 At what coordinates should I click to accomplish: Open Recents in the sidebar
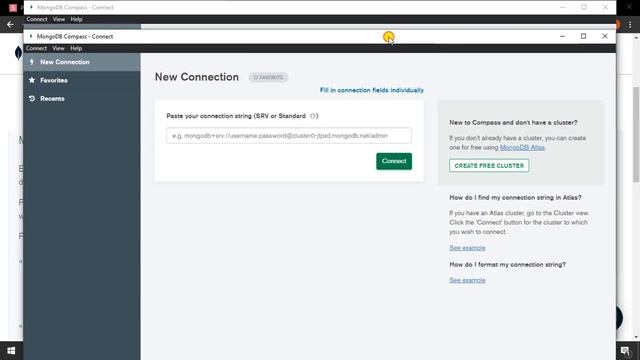coord(82,99)
